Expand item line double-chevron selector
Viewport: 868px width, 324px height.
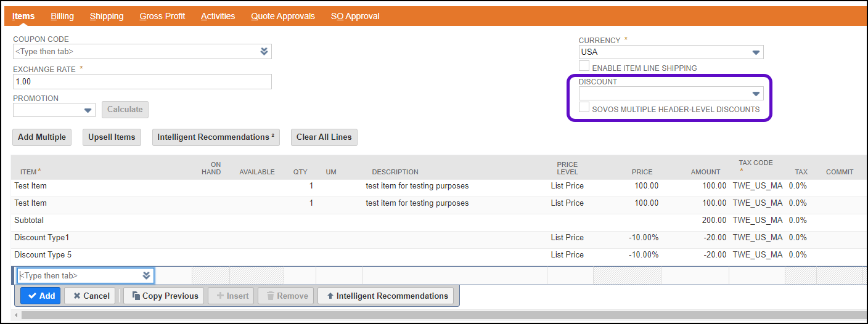pos(146,275)
